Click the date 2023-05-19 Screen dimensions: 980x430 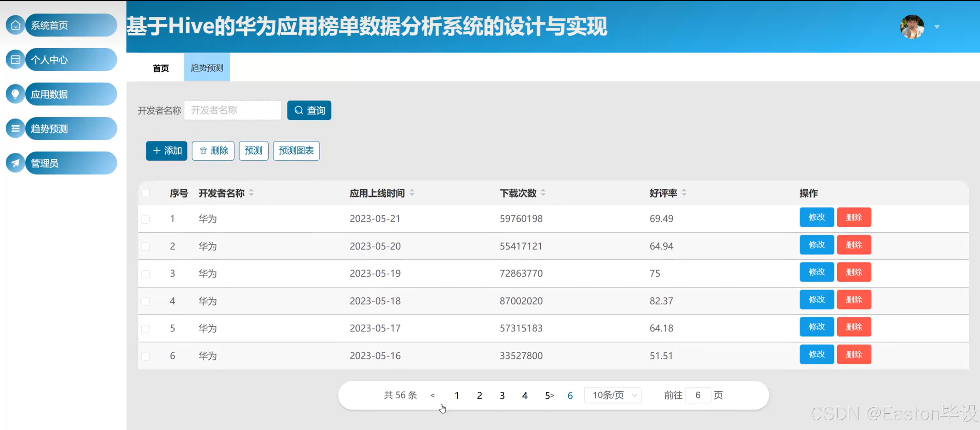pos(375,273)
